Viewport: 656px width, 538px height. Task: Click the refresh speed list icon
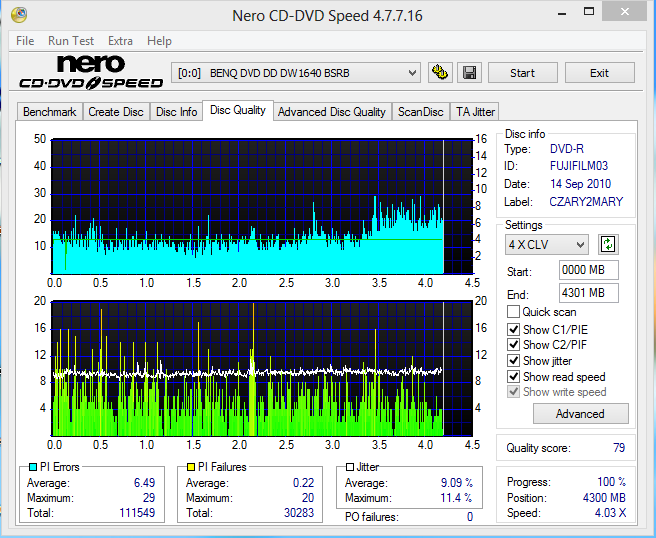(x=608, y=244)
